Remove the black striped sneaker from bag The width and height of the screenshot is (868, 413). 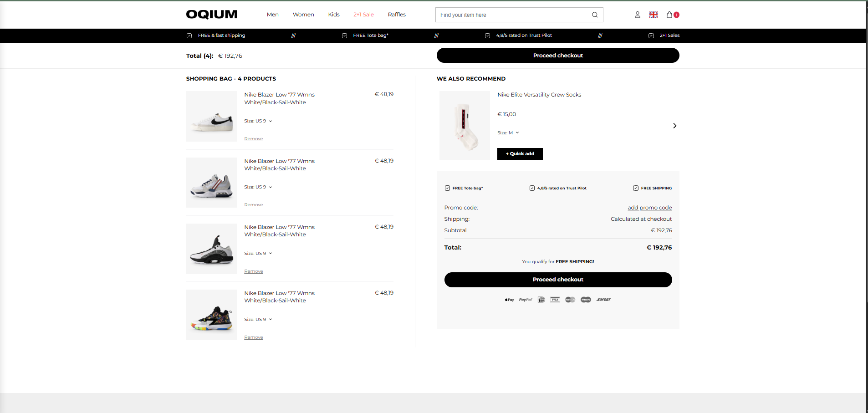point(254,271)
